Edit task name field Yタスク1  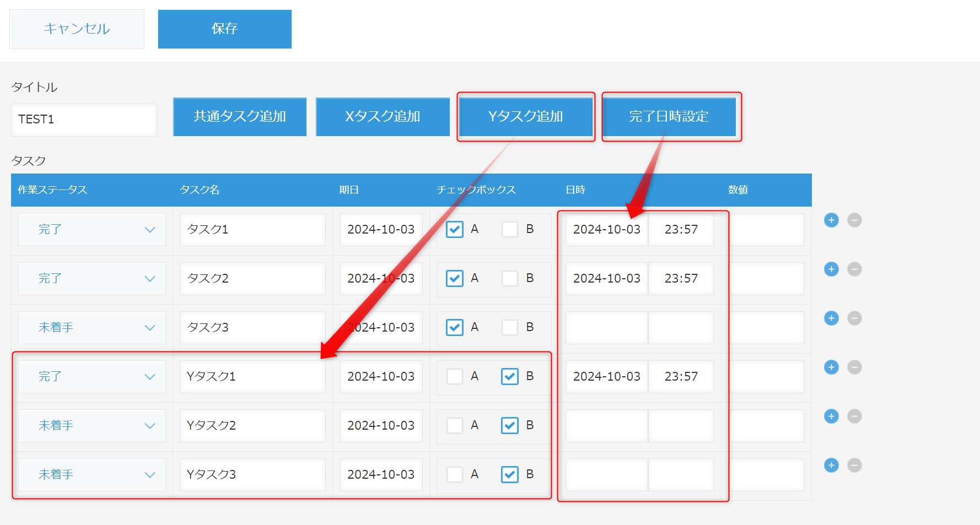click(252, 377)
